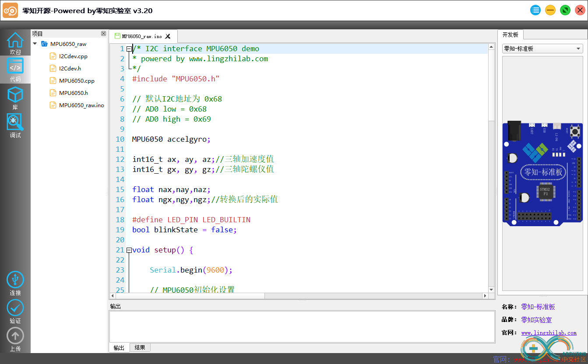The image size is (588, 364).
Task: Click the // AD0 high = 0x69 comment
Action: click(172, 119)
